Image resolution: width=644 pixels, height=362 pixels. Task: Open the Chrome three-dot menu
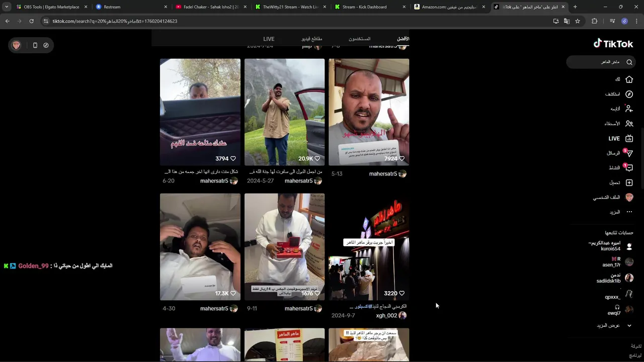tap(636, 21)
